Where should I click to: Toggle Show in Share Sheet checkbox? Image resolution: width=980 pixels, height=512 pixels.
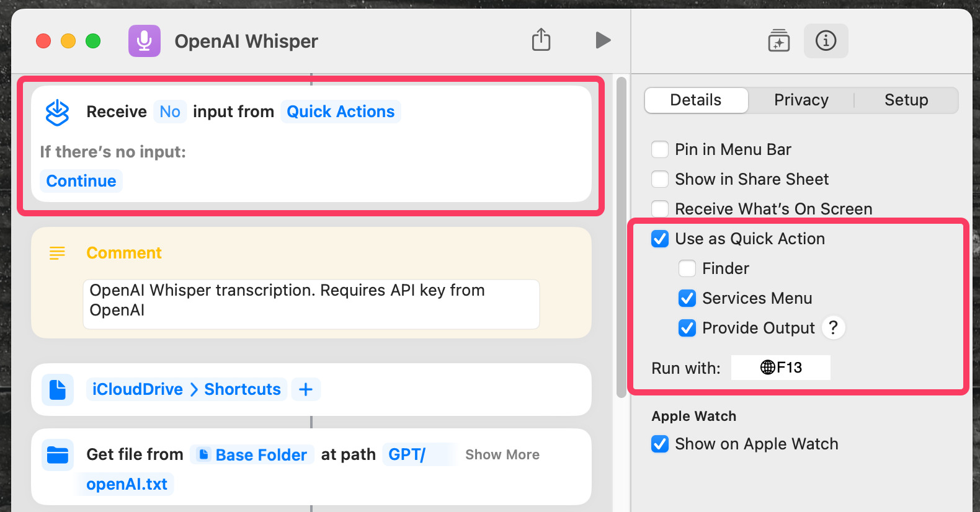pyautogui.click(x=660, y=179)
